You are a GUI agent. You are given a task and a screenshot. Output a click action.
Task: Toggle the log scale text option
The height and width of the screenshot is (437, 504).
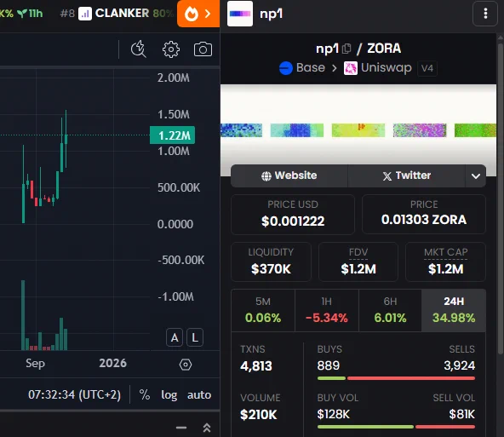(x=169, y=395)
